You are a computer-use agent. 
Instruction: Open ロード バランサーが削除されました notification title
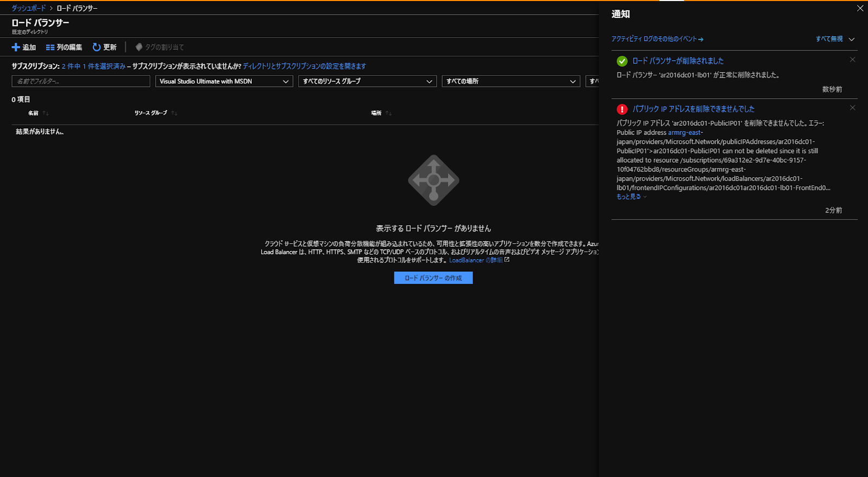(678, 61)
